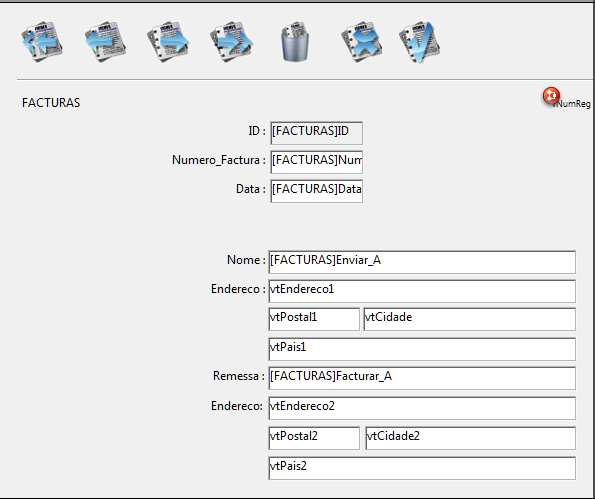
Task: Go to the first record icon
Action: point(42,41)
